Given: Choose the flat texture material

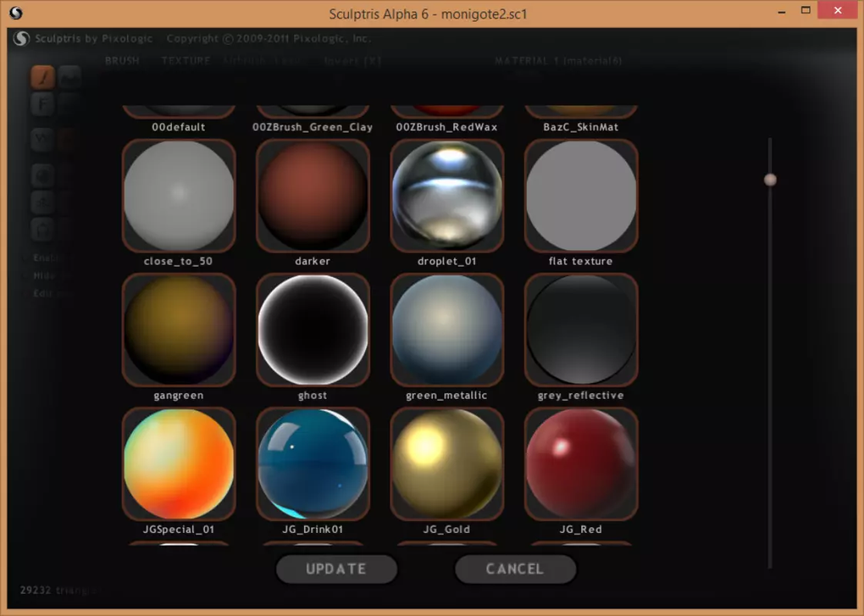Looking at the screenshot, I should (581, 196).
